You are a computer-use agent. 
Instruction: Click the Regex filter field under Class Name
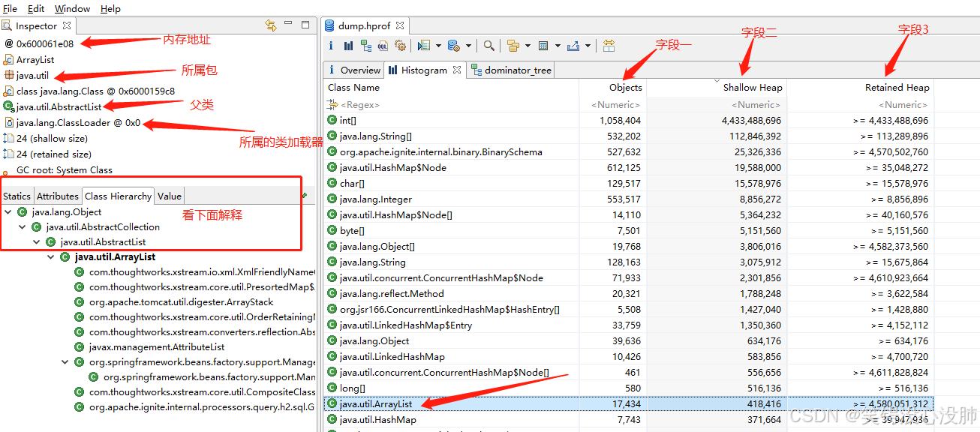[451, 105]
